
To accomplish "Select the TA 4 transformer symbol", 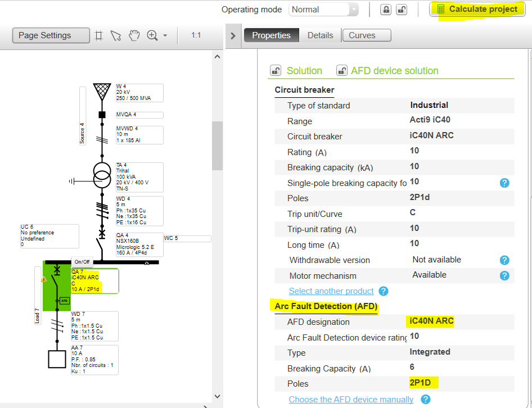I will coord(102,175).
